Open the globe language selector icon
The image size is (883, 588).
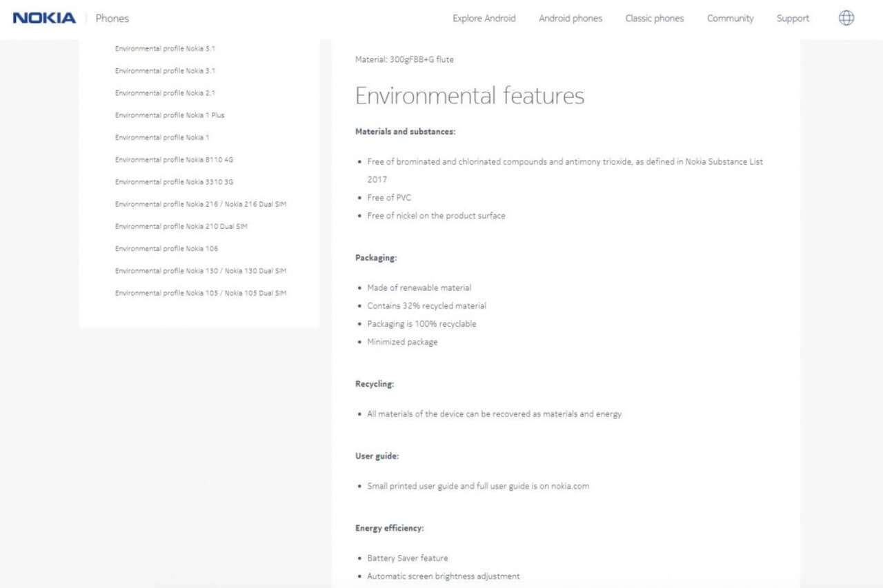[846, 18]
